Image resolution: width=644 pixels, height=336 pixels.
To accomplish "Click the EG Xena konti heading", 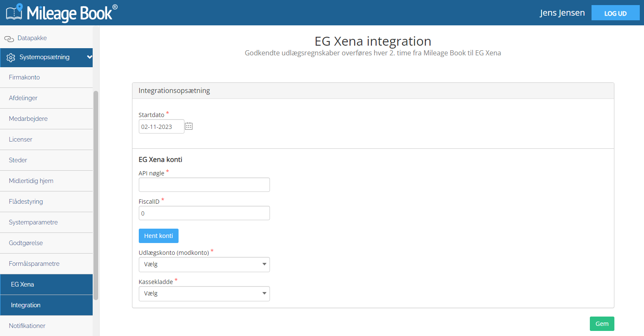I will click(160, 159).
